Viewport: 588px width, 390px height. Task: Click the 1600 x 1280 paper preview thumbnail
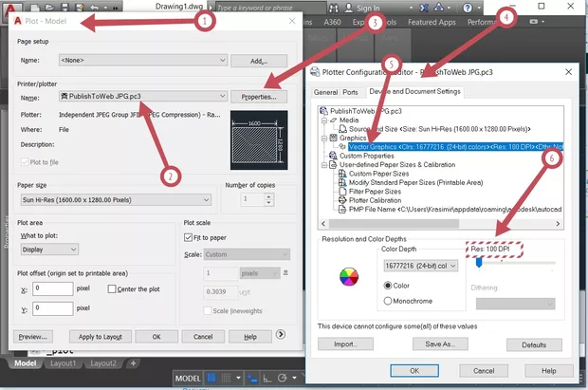[259, 139]
